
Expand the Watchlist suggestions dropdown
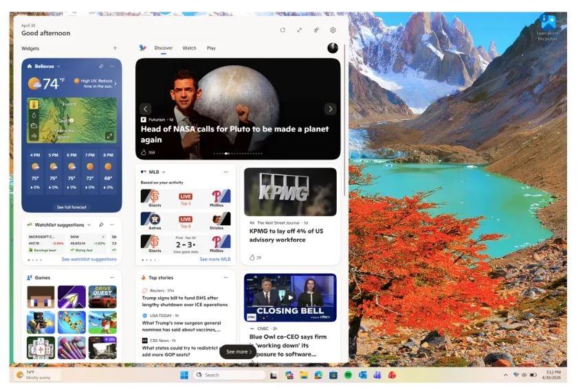point(89,224)
